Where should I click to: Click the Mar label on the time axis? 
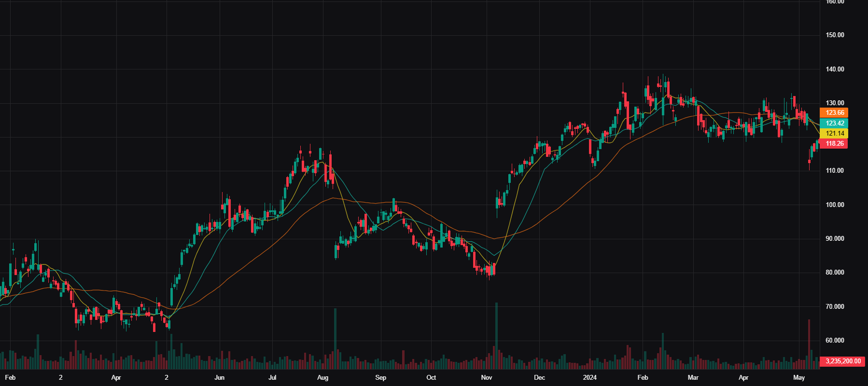coord(693,378)
